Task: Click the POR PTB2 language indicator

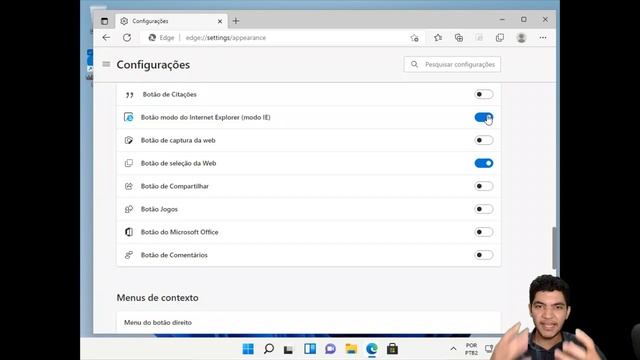Action: pos(471,349)
